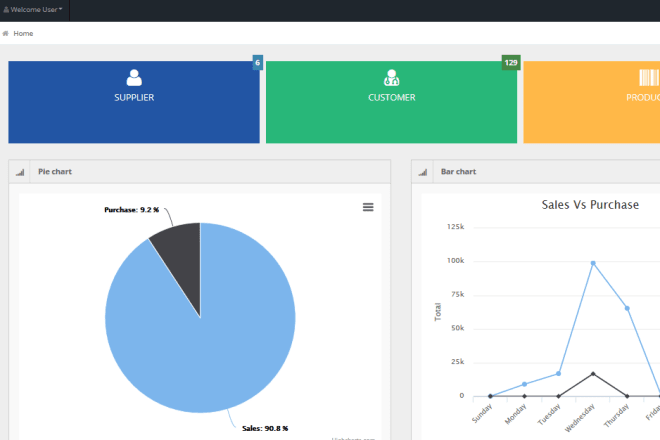
Task: Click the Tuesday sales data point
Action: pyautogui.click(x=559, y=373)
